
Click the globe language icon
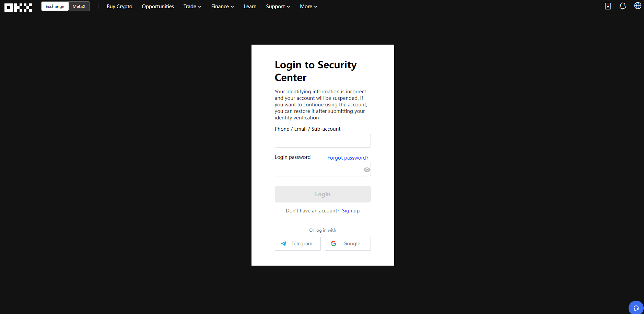[x=637, y=6]
